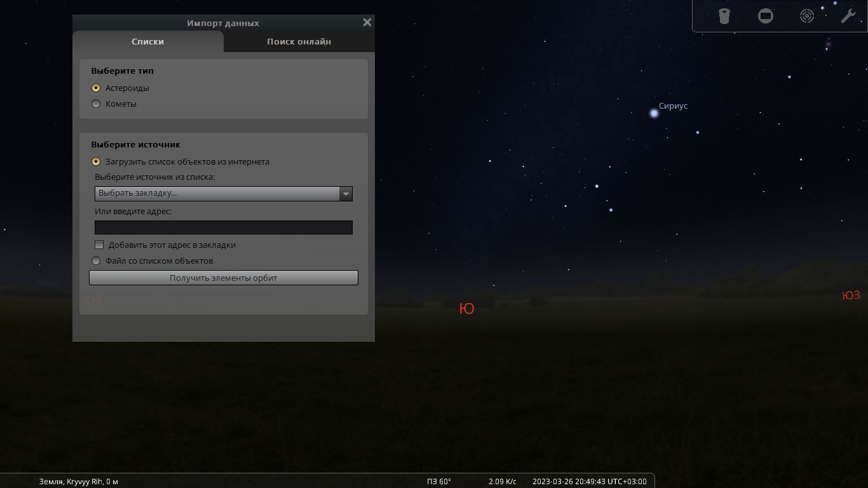Image resolution: width=868 pixels, height=488 pixels.
Task: Choose Загрузить список объектов из интернета
Action: click(x=96, y=161)
